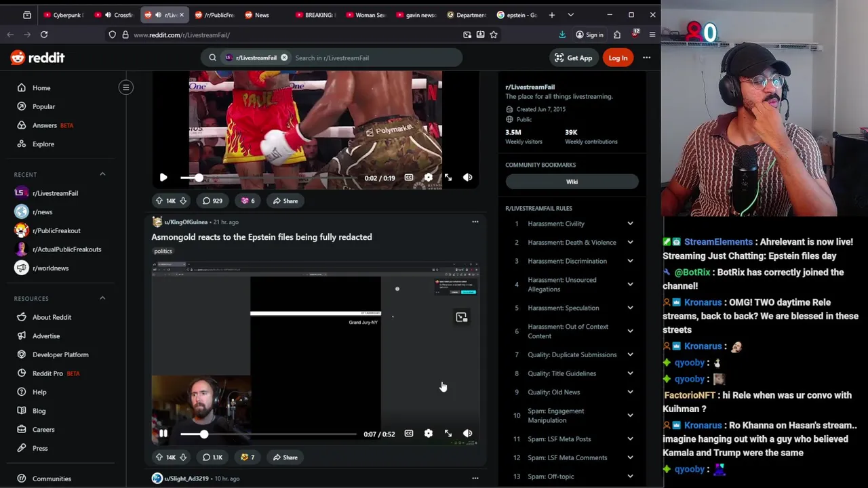Viewport: 868px width, 488px height.
Task: Upvote the Asmongold Epstein files post
Action: point(159,457)
